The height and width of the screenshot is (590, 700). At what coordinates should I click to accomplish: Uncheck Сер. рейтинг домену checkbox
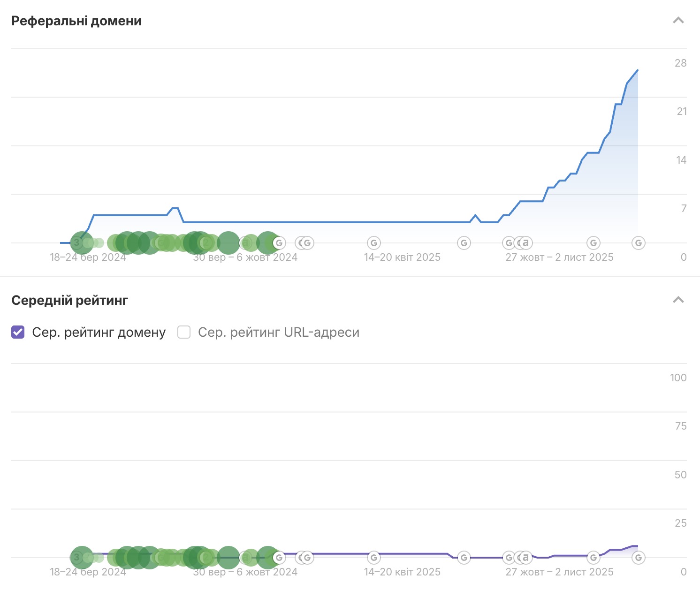pyautogui.click(x=18, y=332)
